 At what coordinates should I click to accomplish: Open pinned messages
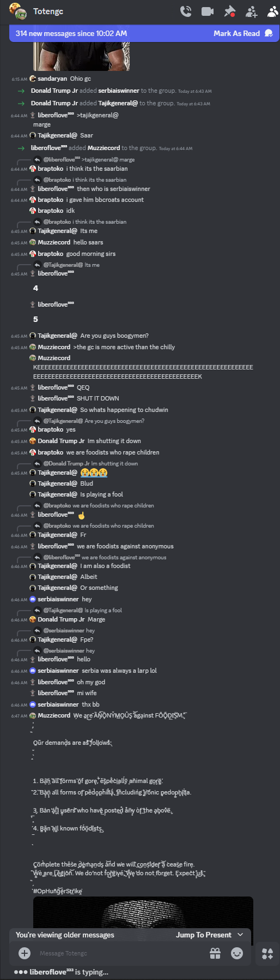coord(230,11)
